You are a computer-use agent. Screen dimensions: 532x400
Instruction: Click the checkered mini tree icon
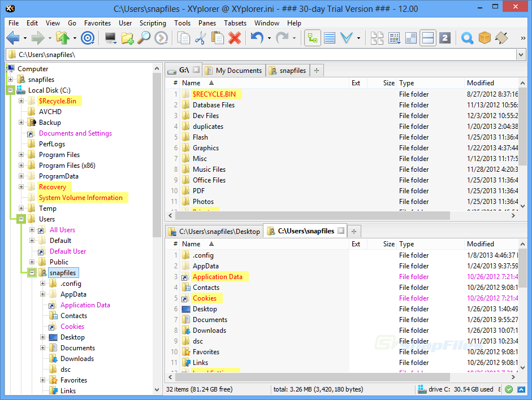(x=411, y=38)
